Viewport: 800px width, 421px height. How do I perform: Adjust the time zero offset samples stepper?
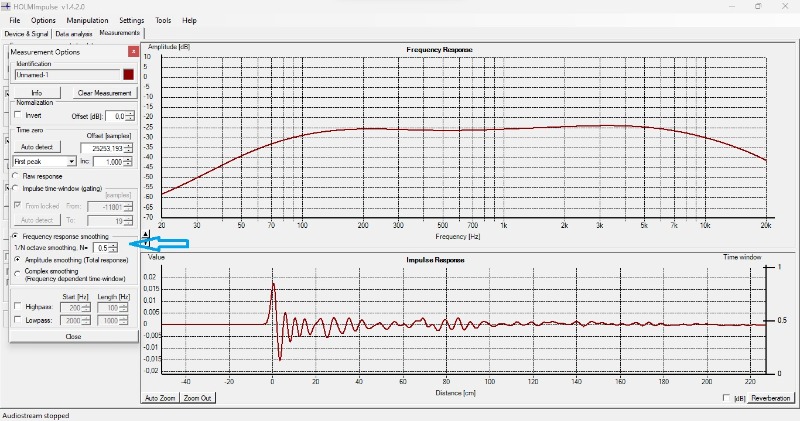tap(128, 148)
